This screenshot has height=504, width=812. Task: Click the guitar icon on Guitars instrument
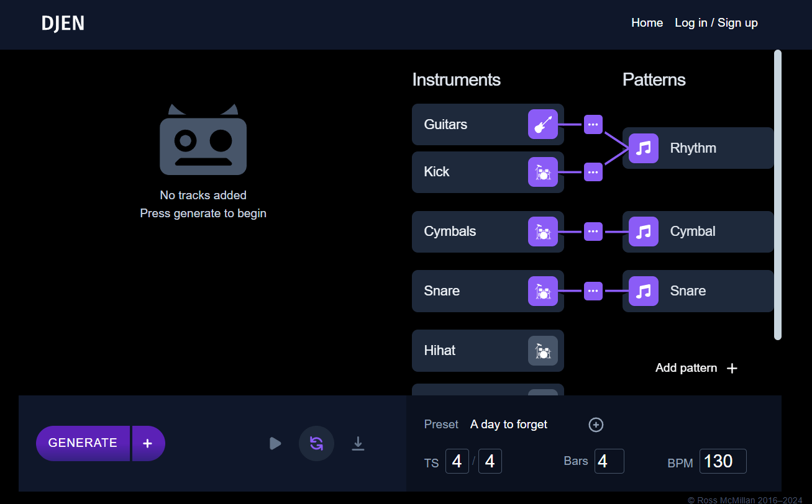(x=542, y=124)
